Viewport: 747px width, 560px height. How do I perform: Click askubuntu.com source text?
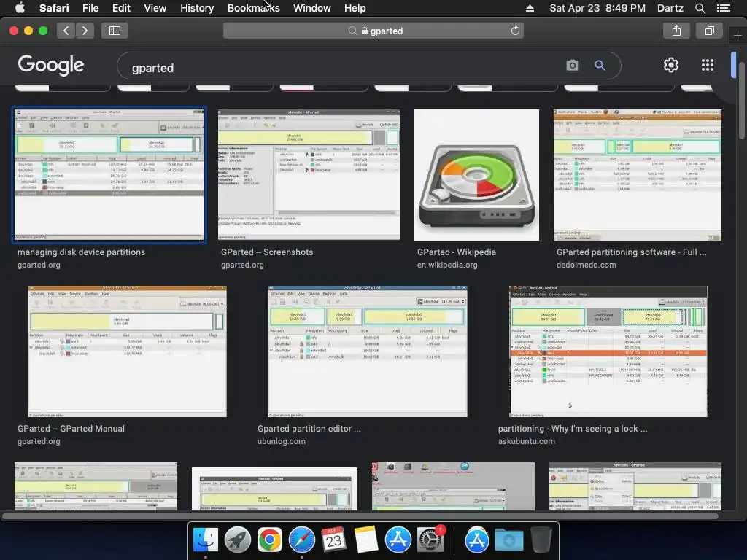pyautogui.click(x=527, y=441)
